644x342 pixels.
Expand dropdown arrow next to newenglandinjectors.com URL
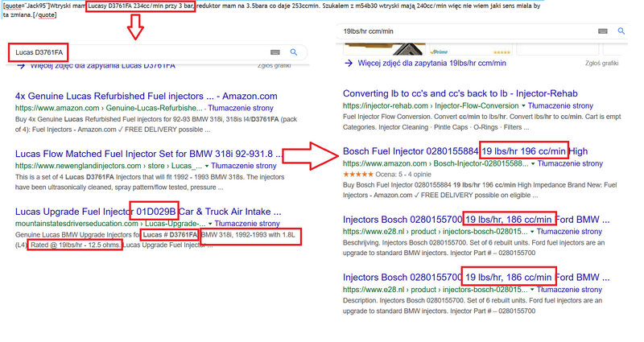[x=207, y=167]
